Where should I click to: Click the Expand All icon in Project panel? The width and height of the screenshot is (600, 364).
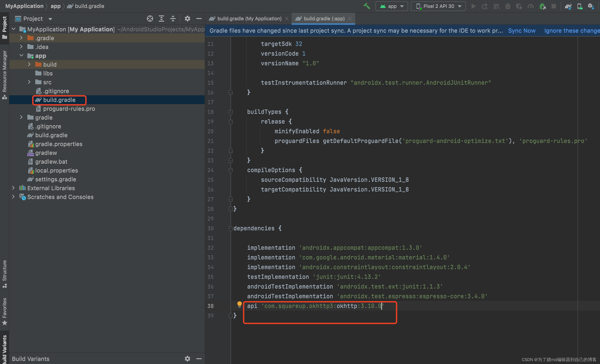point(161,19)
